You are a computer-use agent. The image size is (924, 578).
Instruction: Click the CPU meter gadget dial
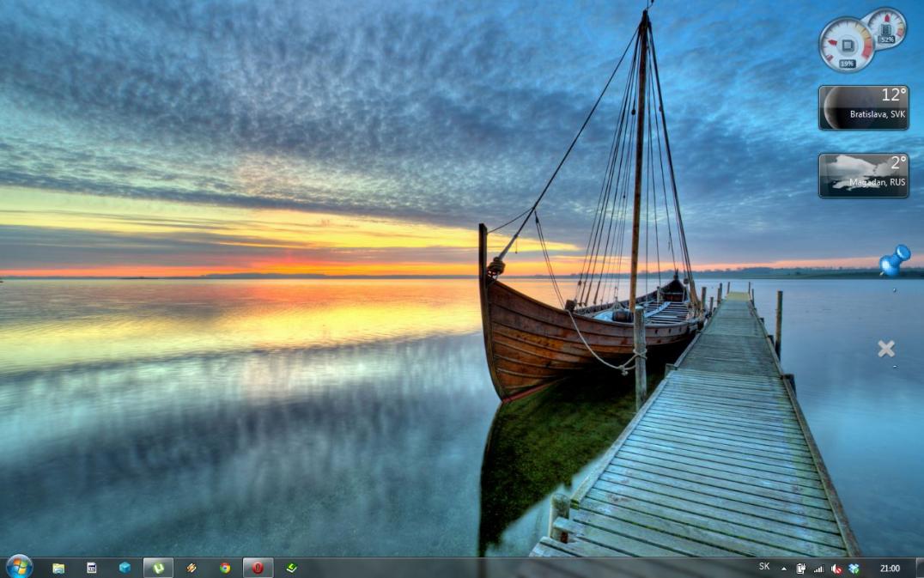coord(846,45)
